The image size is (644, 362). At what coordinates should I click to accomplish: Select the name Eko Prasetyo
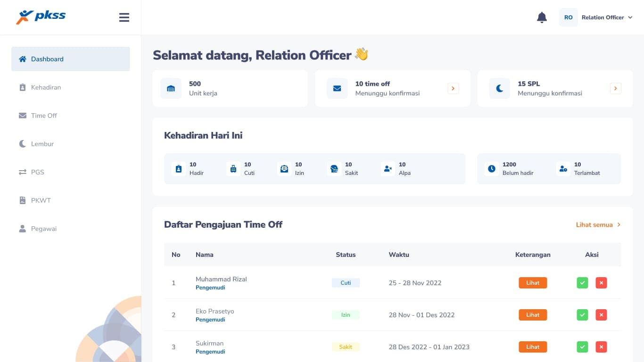pyautogui.click(x=215, y=311)
